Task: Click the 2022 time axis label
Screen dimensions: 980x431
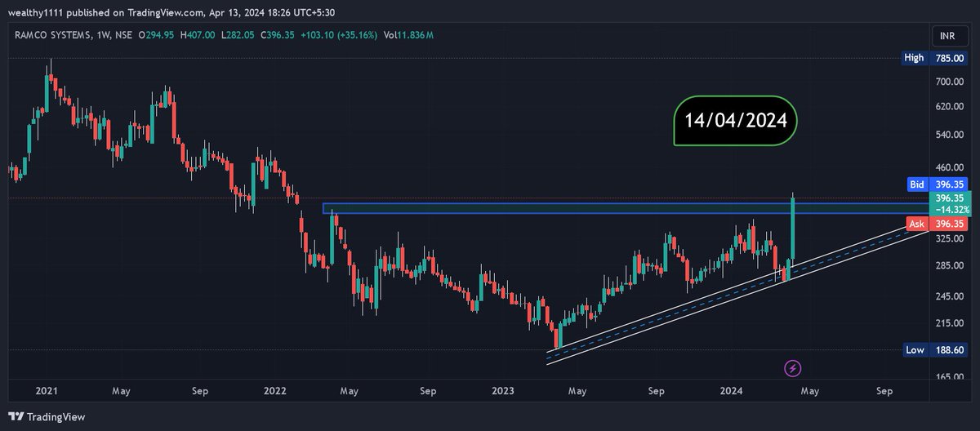Action: (275, 392)
